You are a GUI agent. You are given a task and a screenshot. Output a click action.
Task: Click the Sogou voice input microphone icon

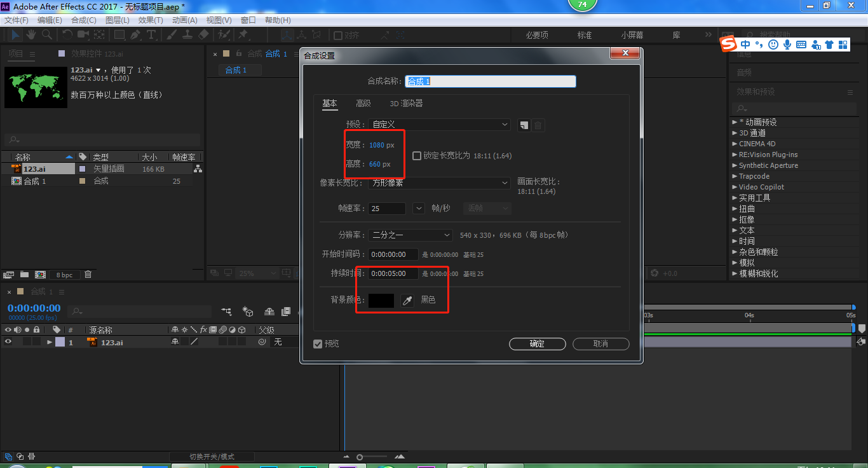(x=787, y=45)
